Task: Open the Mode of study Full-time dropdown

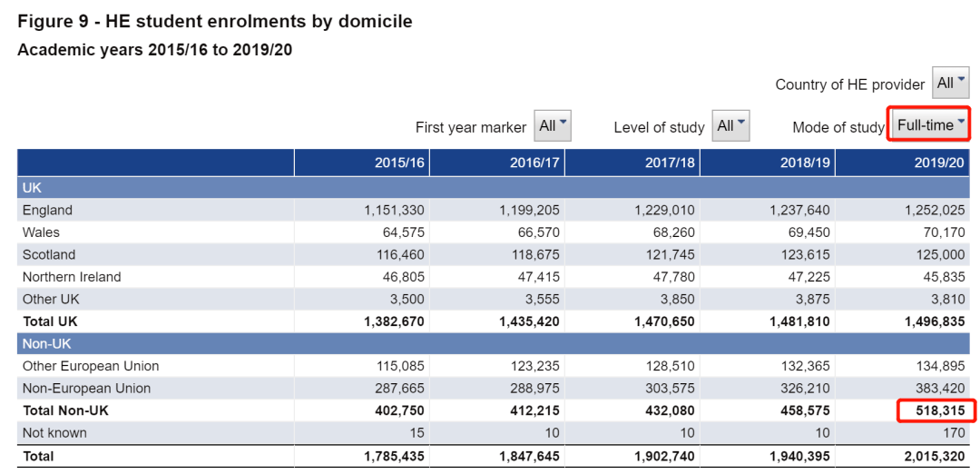Action: pyautogui.click(x=930, y=124)
